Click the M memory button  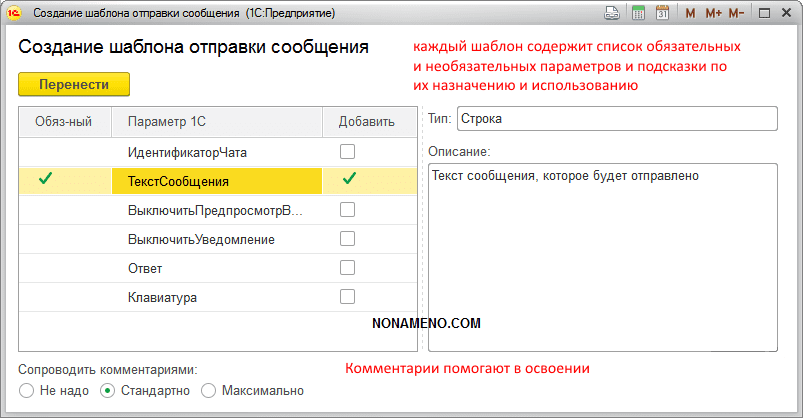pos(690,14)
